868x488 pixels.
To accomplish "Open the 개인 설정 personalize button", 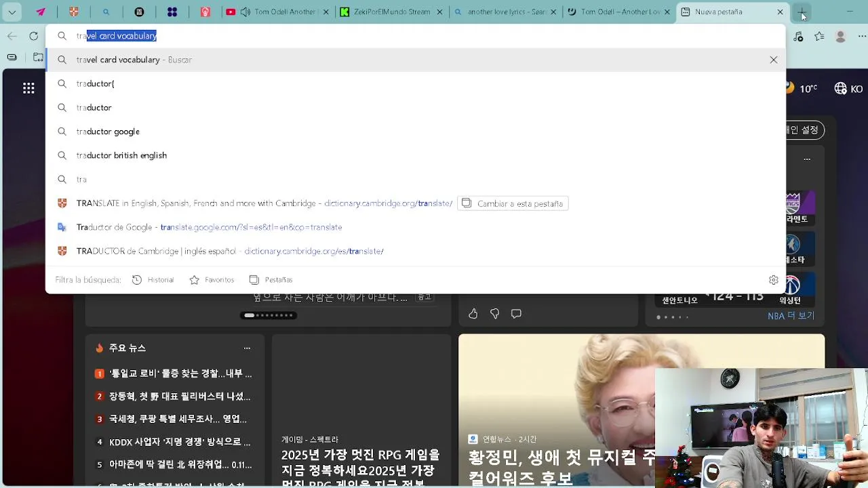I will click(x=804, y=129).
